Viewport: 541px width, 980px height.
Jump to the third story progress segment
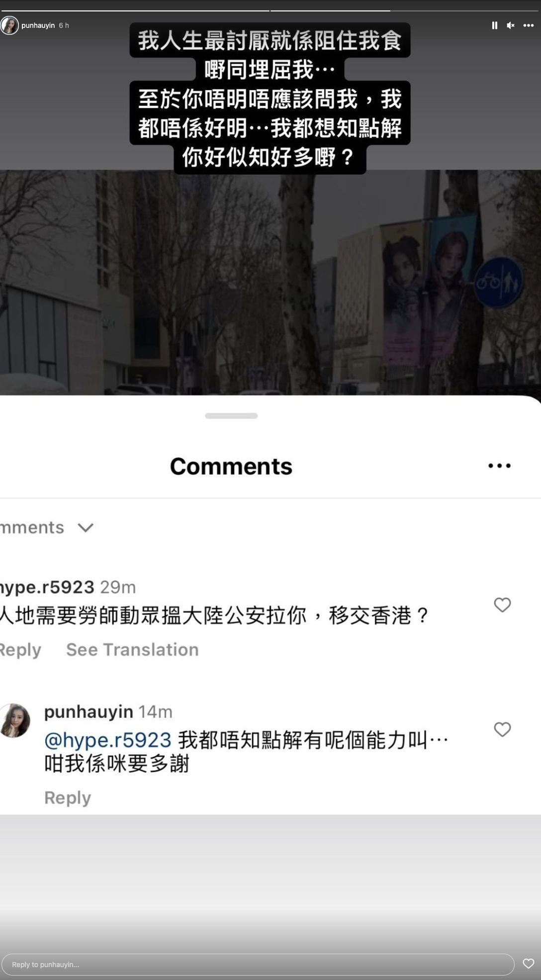coord(466,10)
